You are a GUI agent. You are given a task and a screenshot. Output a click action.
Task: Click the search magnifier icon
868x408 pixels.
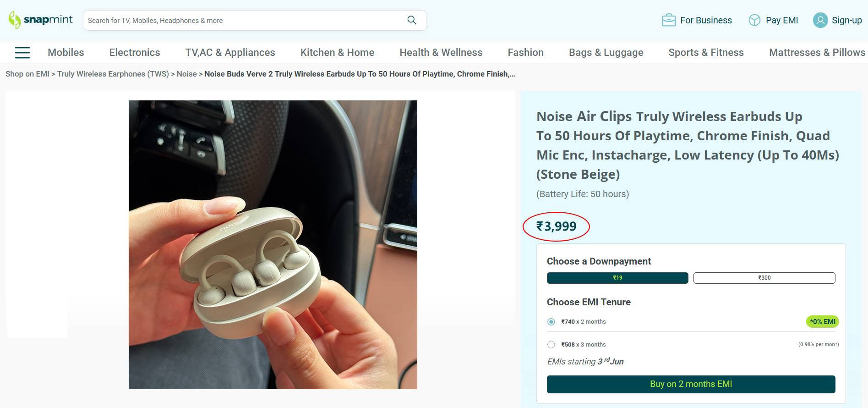click(412, 20)
